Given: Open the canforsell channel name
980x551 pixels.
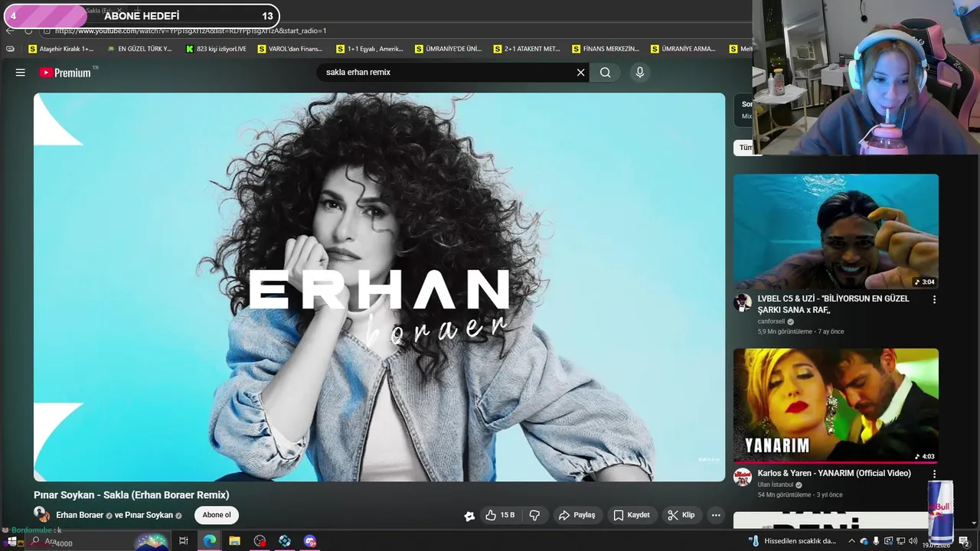Looking at the screenshot, I should point(771,321).
